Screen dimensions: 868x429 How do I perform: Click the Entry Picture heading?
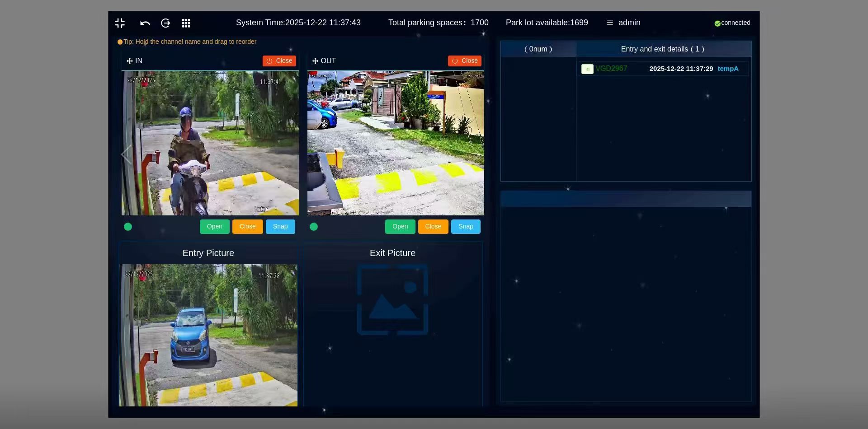tap(208, 253)
